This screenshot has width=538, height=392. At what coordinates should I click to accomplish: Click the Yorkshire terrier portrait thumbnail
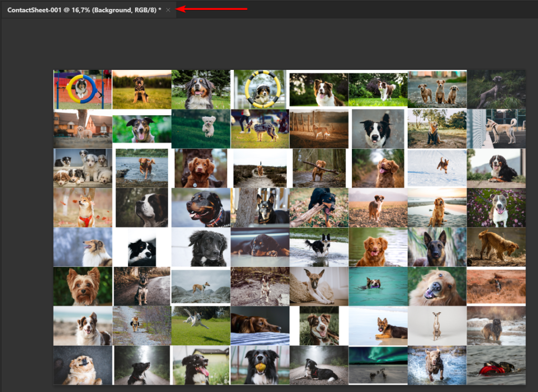82,286
